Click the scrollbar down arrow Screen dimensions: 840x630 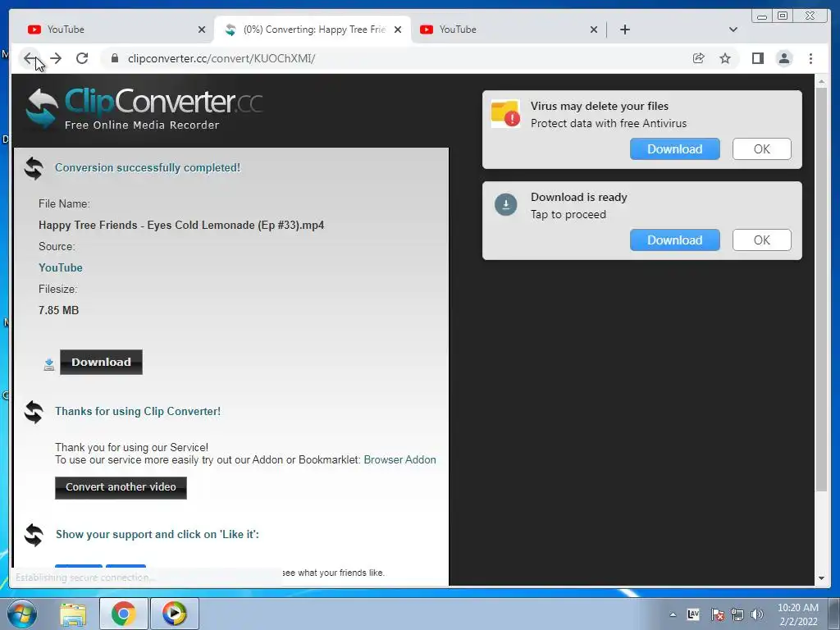821,578
